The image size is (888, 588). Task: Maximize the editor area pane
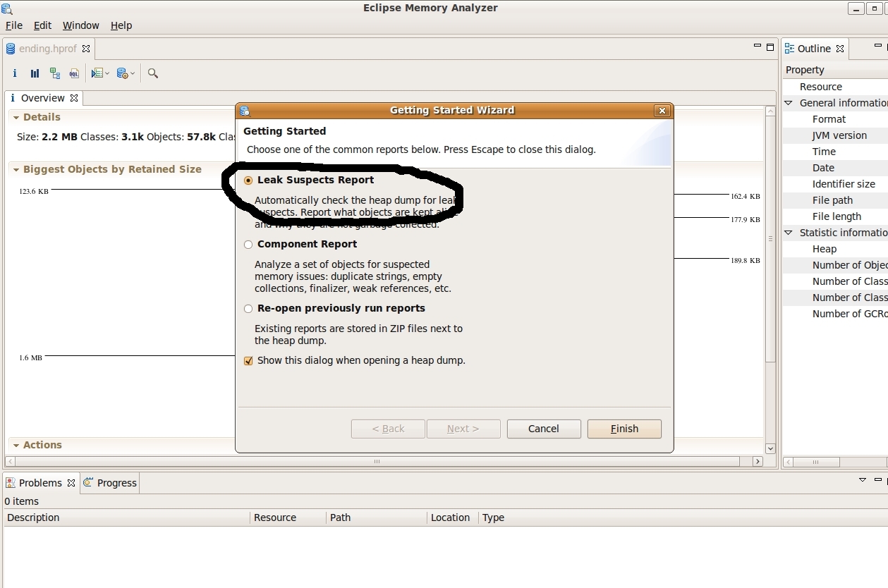[x=770, y=47]
